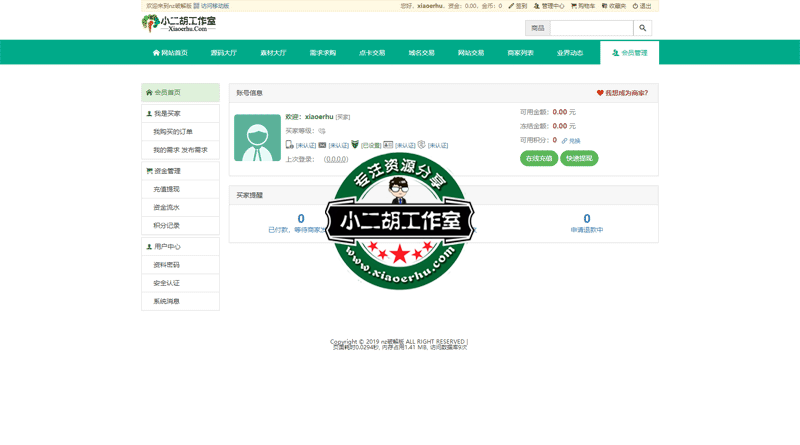The height and width of the screenshot is (445, 800).
Task: Click 退出 logout in top bar
Action: tap(642, 6)
